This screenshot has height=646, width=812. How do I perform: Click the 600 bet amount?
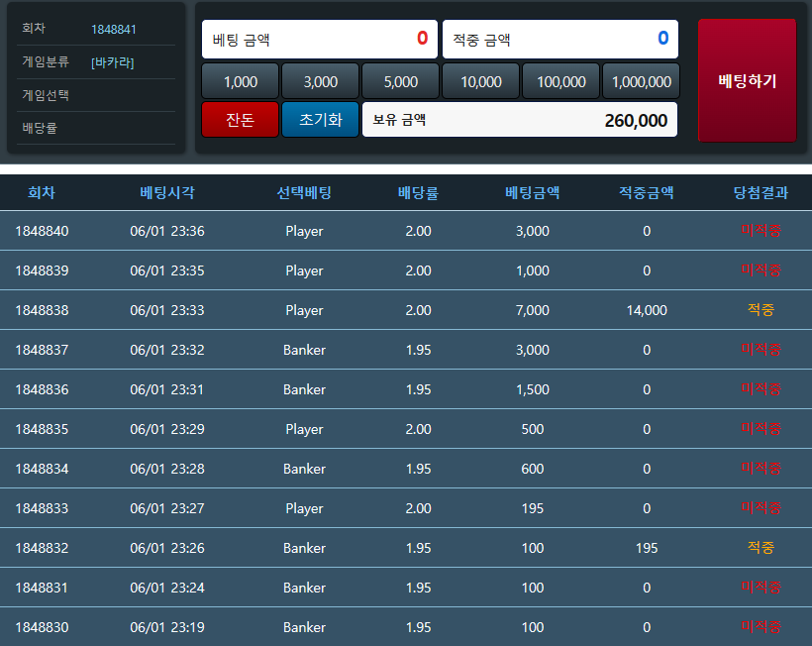(533, 469)
